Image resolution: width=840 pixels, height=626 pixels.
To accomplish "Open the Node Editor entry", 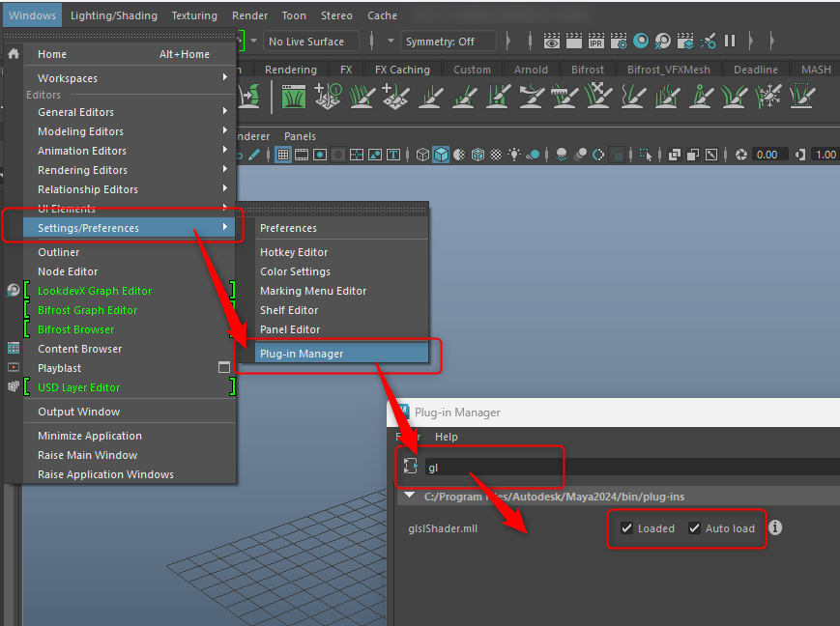I will [68, 270].
